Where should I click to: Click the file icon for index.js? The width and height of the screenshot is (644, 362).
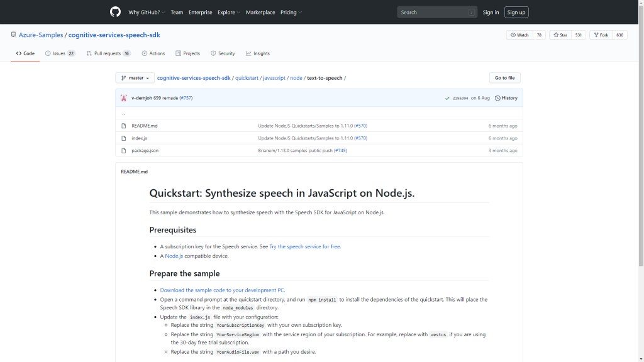[x=124, y=138]
